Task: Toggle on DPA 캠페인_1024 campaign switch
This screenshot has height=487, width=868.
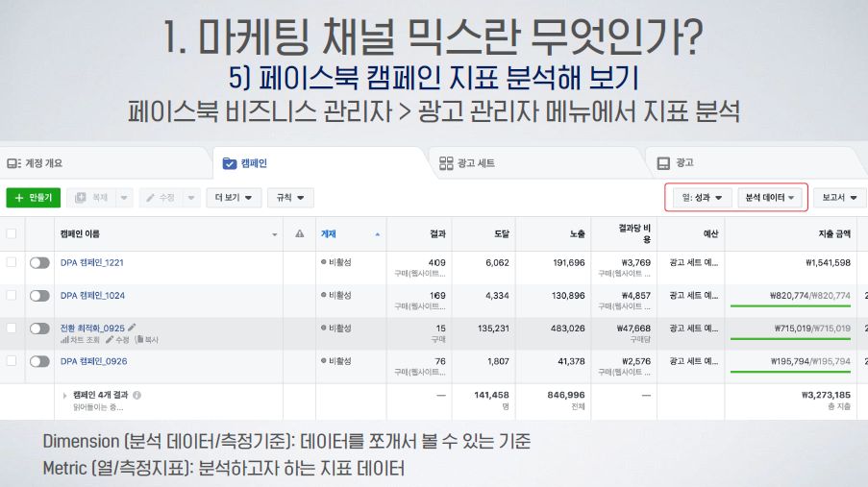Action: pyautogui.click(x=39, y=296)
